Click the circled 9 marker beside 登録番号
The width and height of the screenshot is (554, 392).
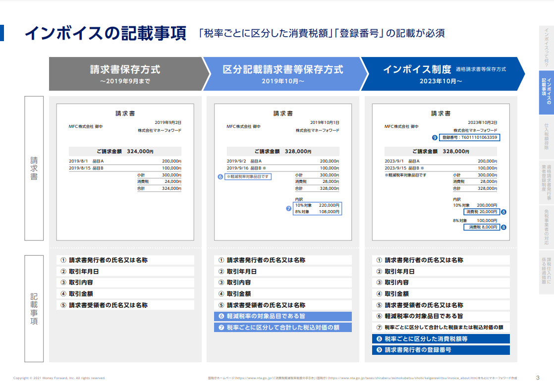tap(435, 137)
